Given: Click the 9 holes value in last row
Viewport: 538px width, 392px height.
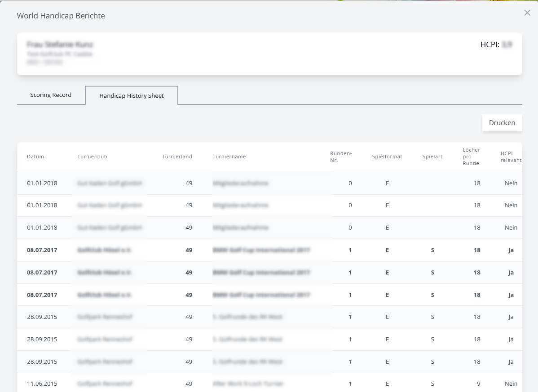Looking at the screenshot, I should click(x=478, y=384).
